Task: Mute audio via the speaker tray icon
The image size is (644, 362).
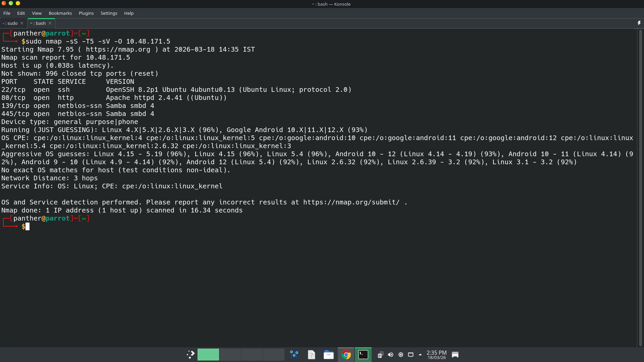Action: pos(390,354)
